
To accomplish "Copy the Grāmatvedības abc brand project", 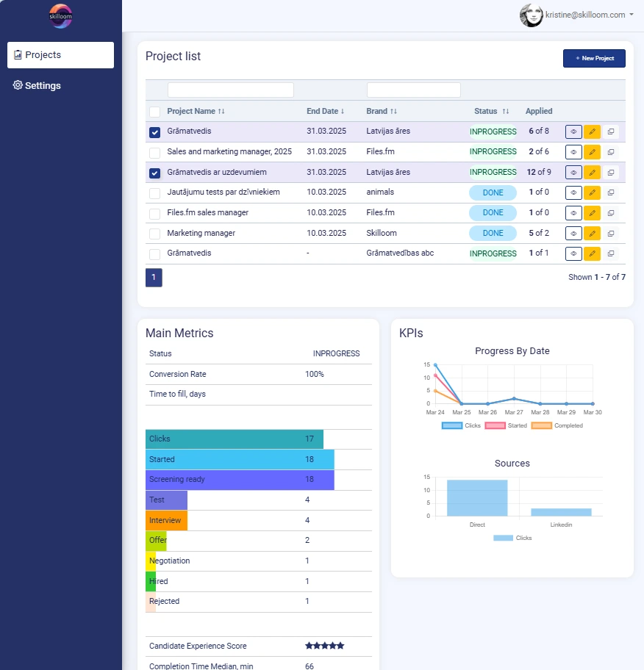I will 610,253.
